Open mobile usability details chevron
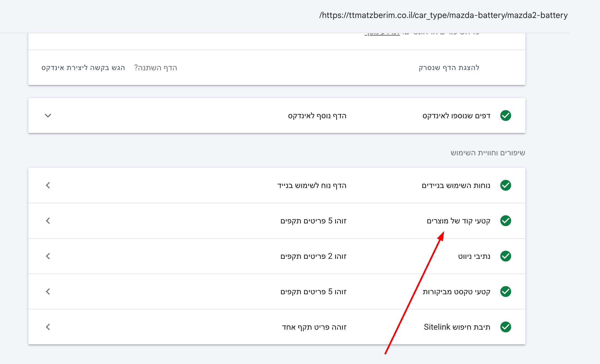 (x=48, y=185)
